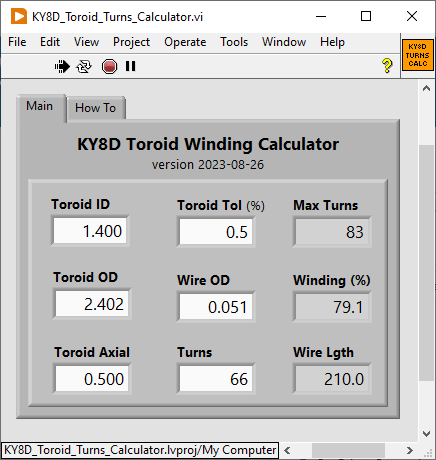Open the Context Help question mark
436x460 pixels.
pyautogui.click(x=387, y=66)
